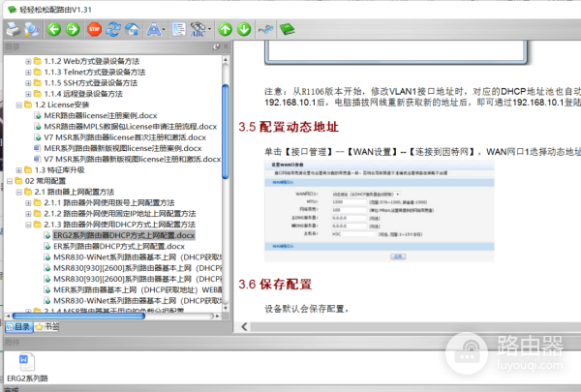The height and width of the screenshot is (392, 581).
Task: Pin the 目录 panel with pushpin icon
Action: (x=216, y=46)
